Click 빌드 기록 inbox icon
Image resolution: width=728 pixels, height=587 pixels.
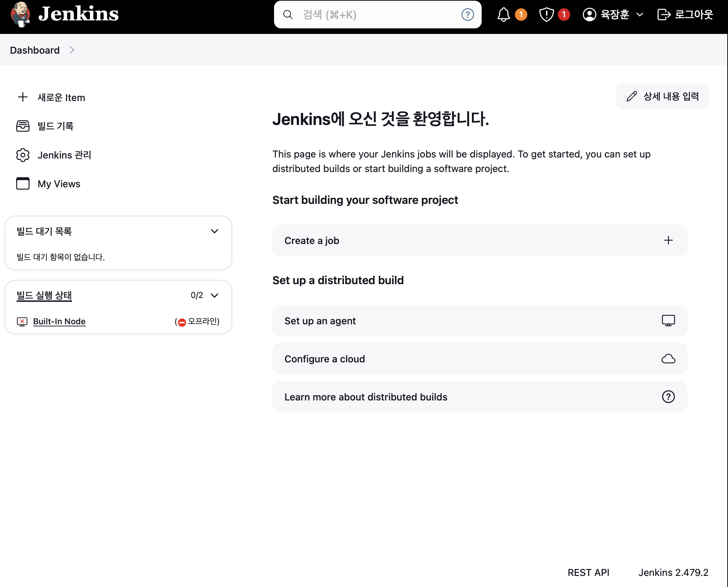(23, 126)
